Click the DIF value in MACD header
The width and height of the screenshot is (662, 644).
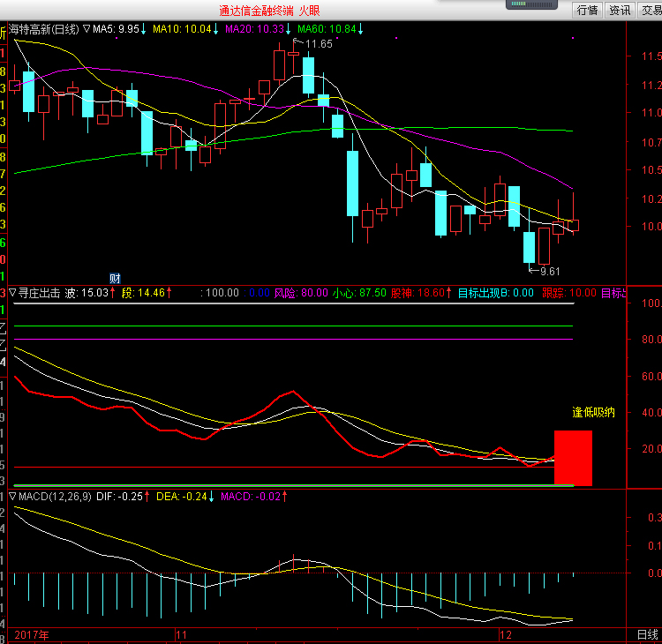point(132,497)
